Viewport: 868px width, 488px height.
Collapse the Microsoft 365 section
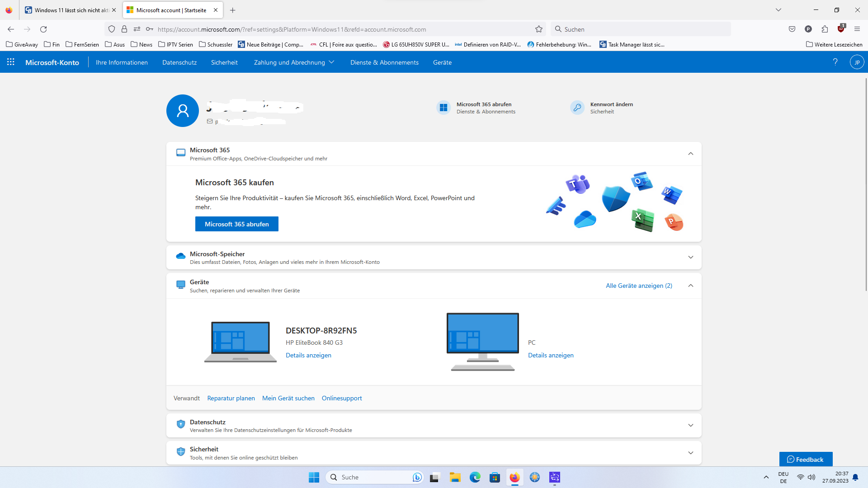click(690, 154)
